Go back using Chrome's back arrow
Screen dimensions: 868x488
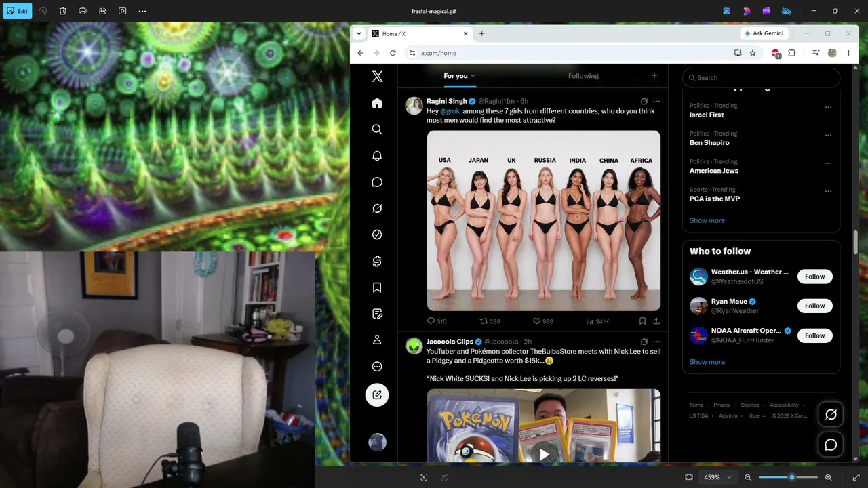point(360,53)
